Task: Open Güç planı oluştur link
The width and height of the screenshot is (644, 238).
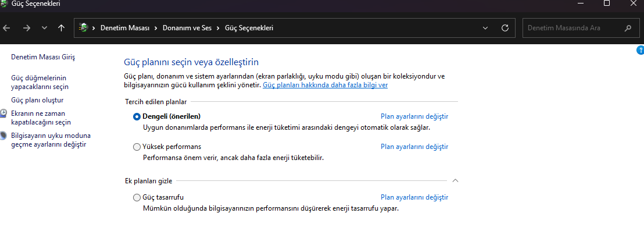Action: [x=37, y=100]
